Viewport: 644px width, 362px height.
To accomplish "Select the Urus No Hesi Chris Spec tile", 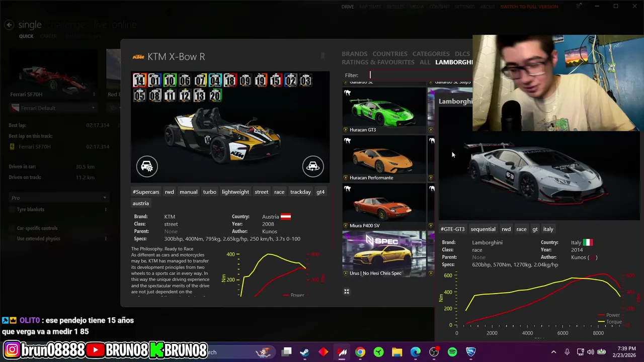I will [x=384, y=254].
